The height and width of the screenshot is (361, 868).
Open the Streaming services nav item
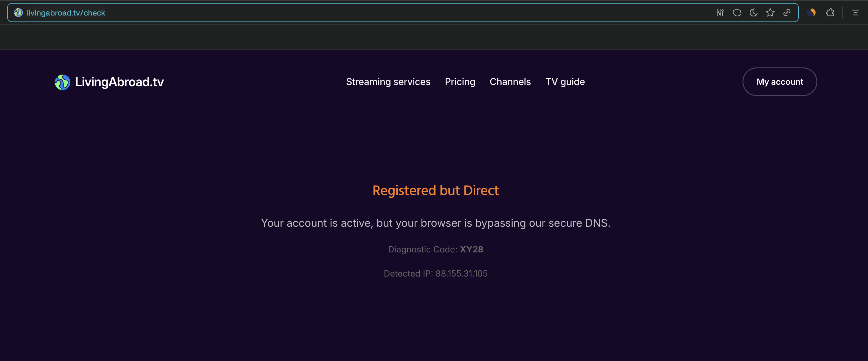(x=388, y=82)
